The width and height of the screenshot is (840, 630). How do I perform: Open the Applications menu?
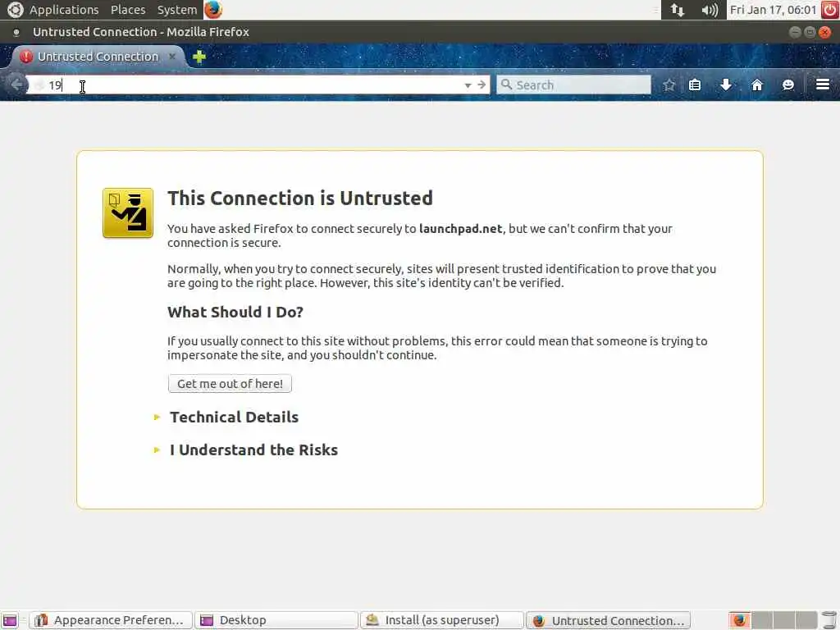[x=64, y=10]
